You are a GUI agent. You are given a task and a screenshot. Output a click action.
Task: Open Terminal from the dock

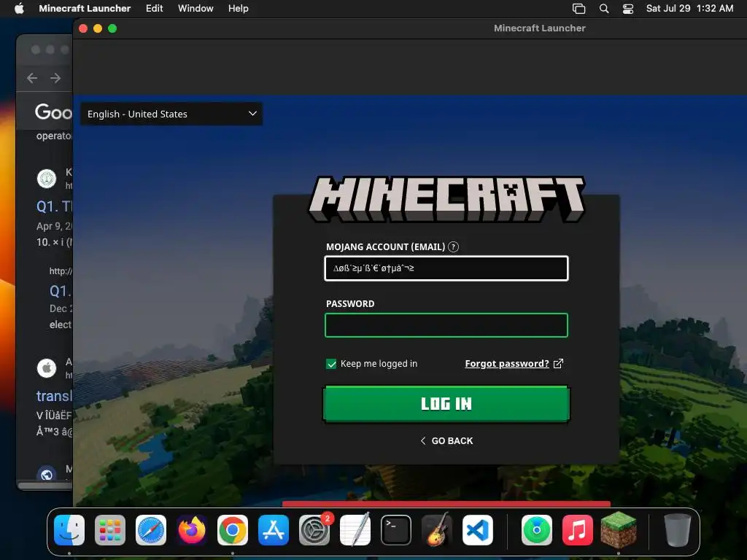[x=396, y=530]
